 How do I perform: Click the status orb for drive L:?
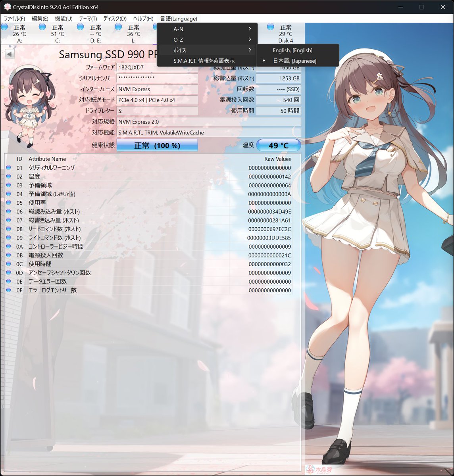click(118, 27)
